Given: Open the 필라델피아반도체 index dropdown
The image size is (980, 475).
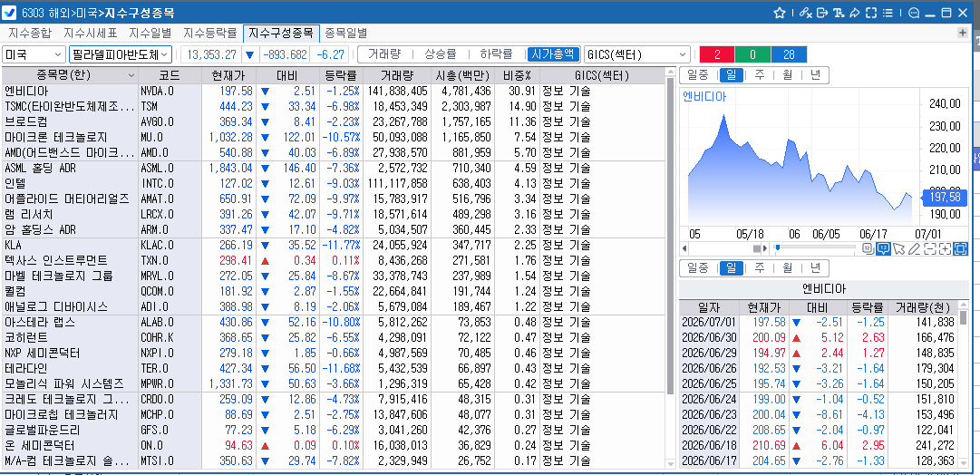Looking at the screenshot, I should click(120, 54).
